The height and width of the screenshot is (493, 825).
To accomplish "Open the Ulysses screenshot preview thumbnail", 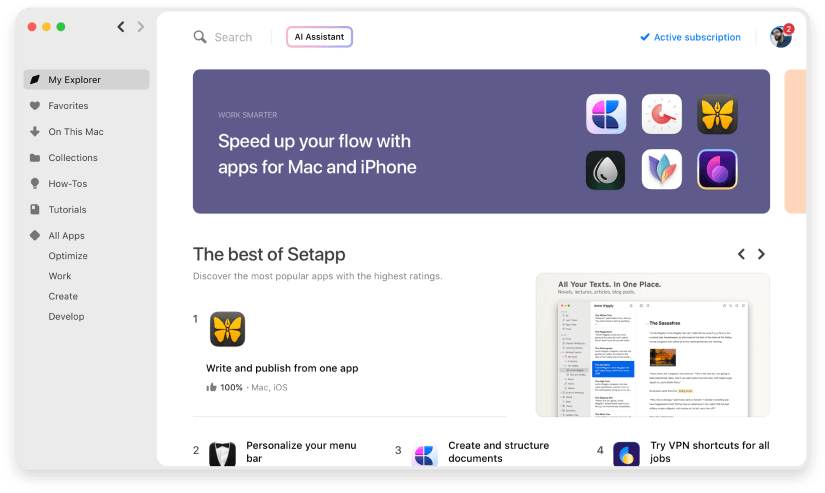I will click(652, 344).
